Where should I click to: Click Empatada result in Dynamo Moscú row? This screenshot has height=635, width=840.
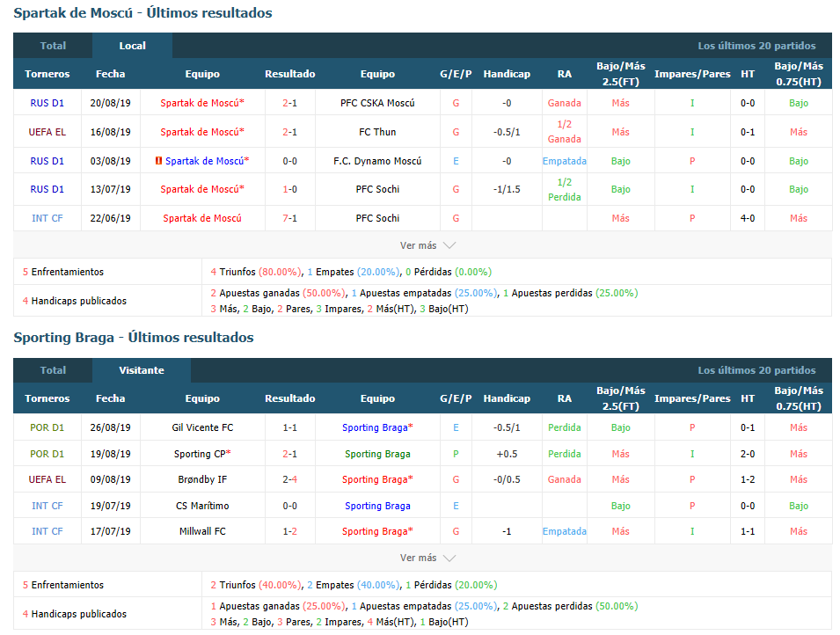coord(565,161)
